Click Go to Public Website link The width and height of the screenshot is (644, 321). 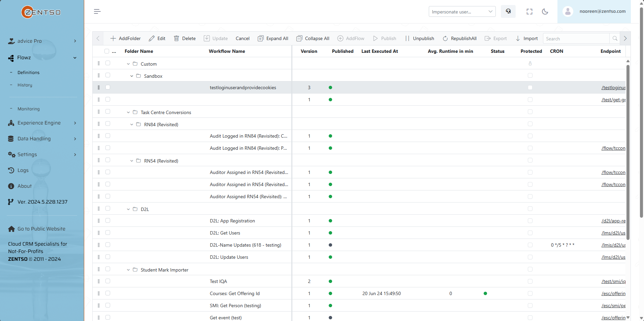click(x=41, y=229)
